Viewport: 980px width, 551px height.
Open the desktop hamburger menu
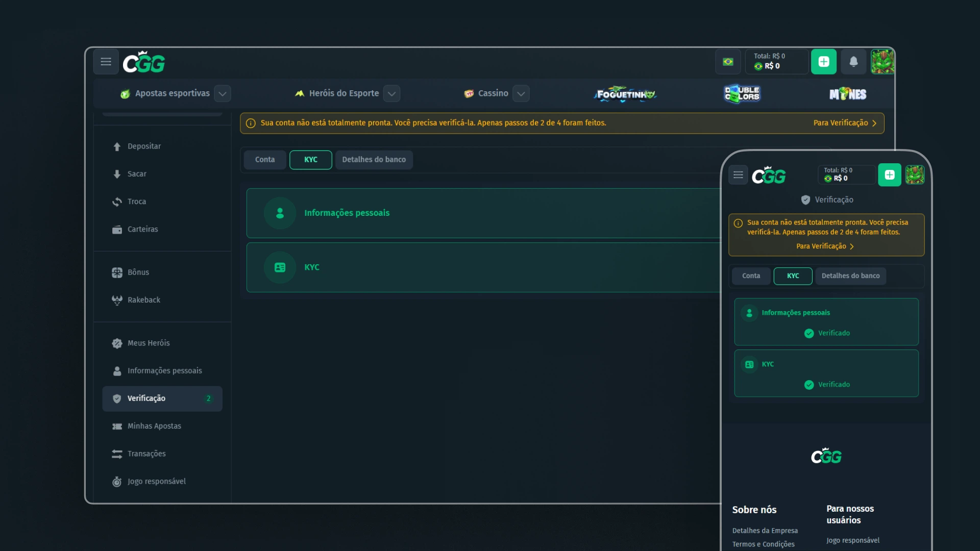point(106,62)
